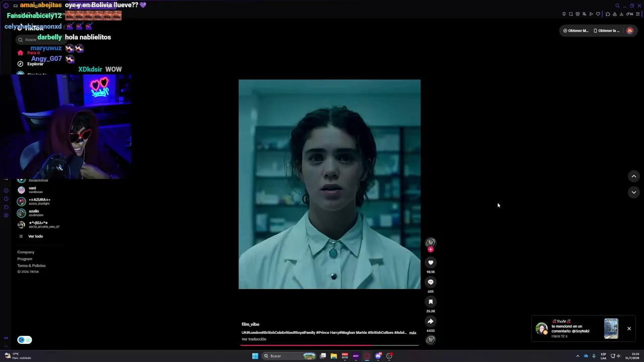Open the browser sidebar settings gear icon
Screen dimensions: 644x362
6,216
